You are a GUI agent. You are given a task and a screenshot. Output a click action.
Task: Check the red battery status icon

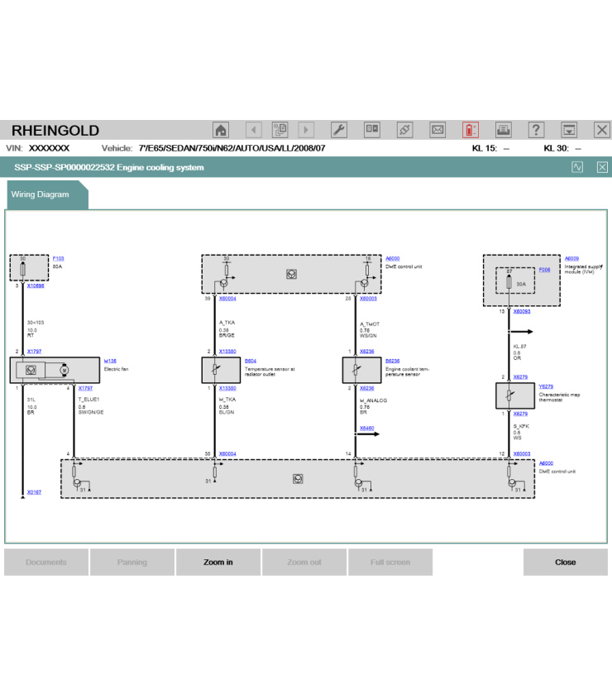(x=470, y=130)
